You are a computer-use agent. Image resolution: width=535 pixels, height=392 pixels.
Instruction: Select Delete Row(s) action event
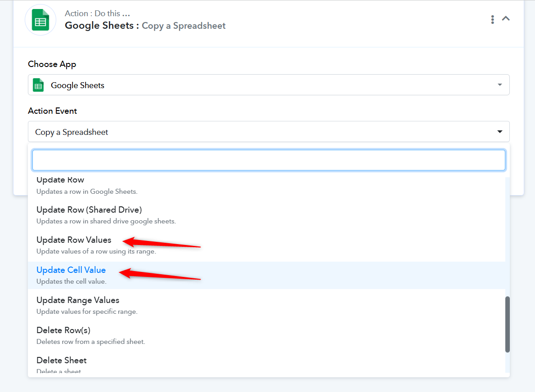click(x=266, y=335)
